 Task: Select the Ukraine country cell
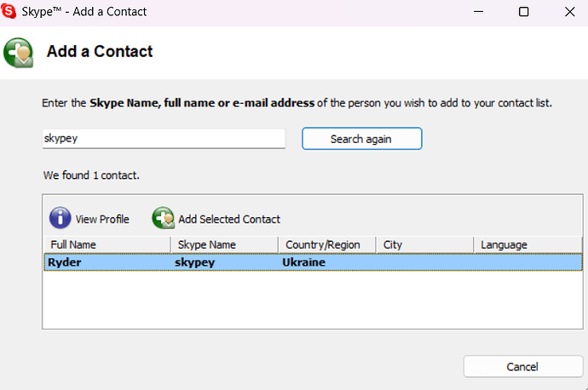point(303,262)
